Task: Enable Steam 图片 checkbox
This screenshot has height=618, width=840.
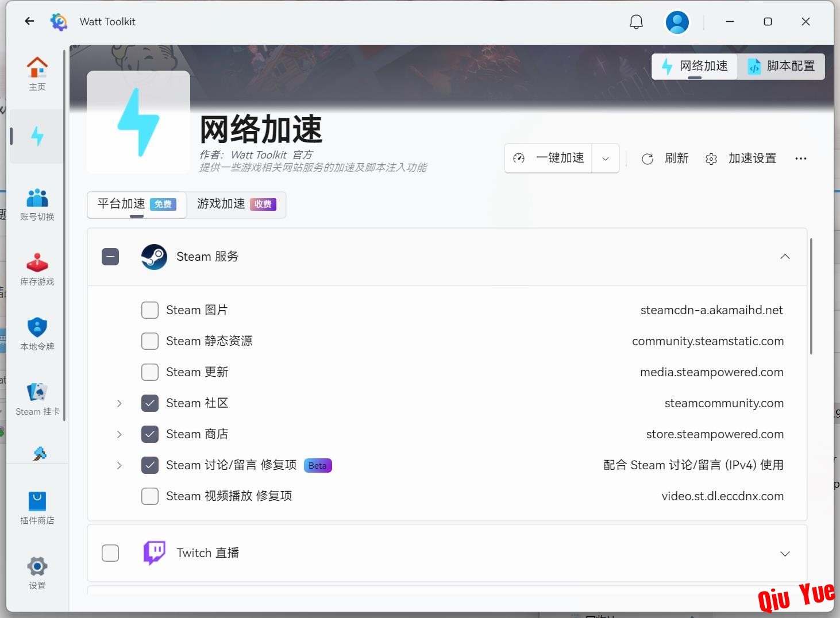Action: pos(150,310)
